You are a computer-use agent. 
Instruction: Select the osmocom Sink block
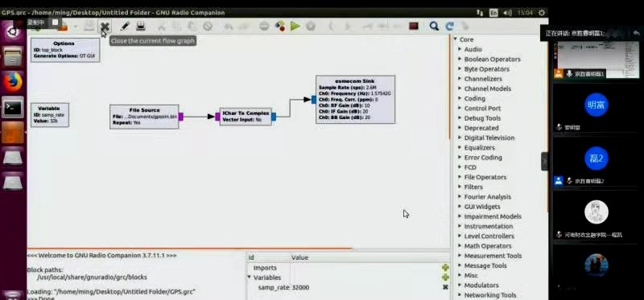point(355,99)
